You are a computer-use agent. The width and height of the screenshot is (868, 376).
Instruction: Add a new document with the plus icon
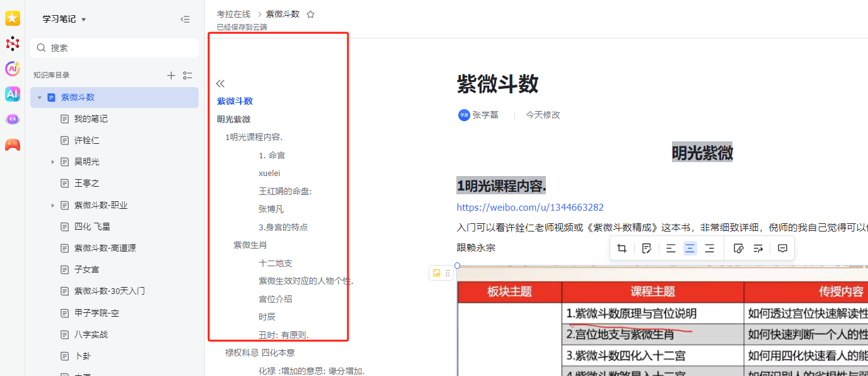pos(171,75)
